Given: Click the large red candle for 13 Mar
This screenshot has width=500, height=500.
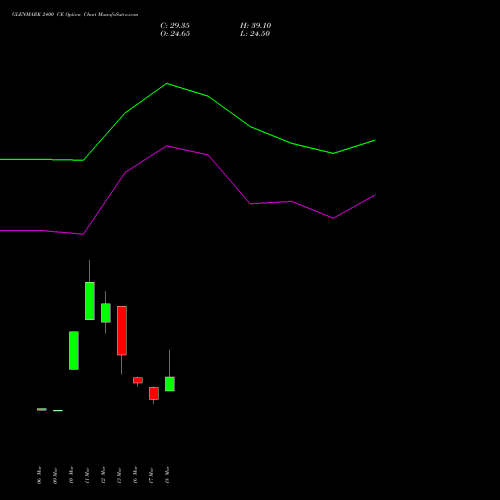Looking at the screenshot, I should pyautogui.click(x=122, y=331).
